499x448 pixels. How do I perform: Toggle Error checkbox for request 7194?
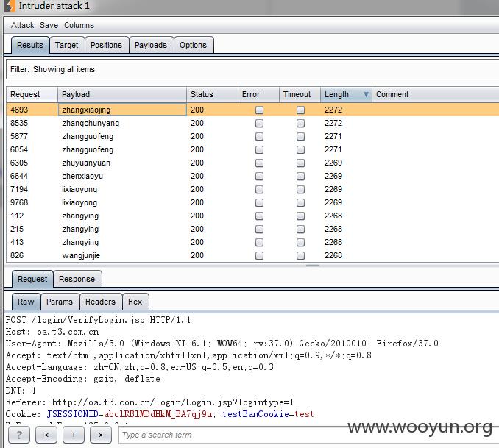pyautogui.click(x=259, y=189)
